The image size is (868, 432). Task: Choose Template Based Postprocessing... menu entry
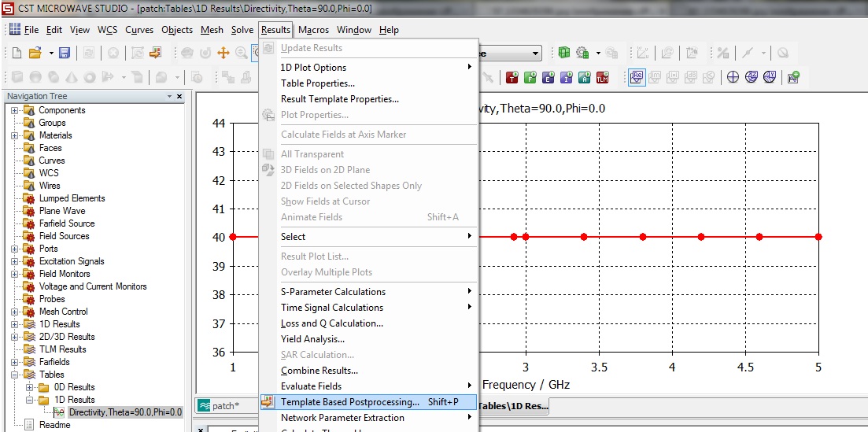tap(368, 402)
